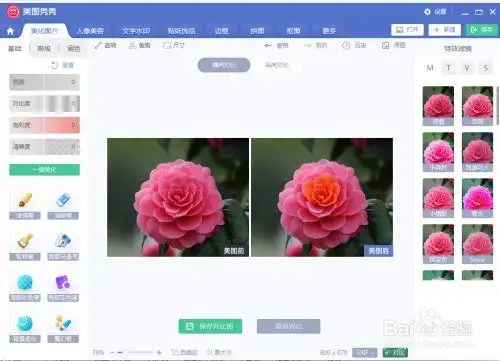Open the local mosaic tool icon

tap(63, 241)
